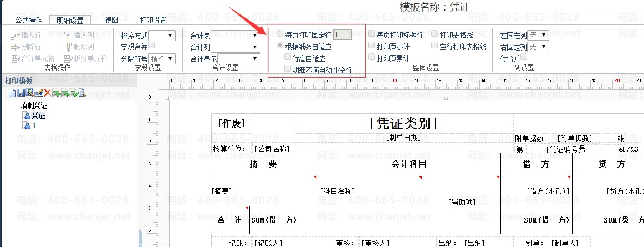Toggle 打印页小计 checkbox
The height and width of the screenshot is (247, 644).
(x=372, y=46)
